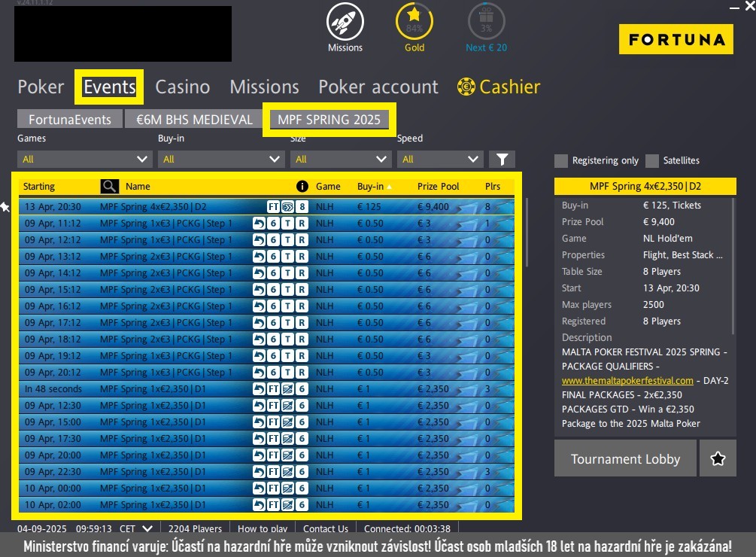
Task: Select the MPF SPRING 2025 sub-tab
Action: (x=329, y=119)
